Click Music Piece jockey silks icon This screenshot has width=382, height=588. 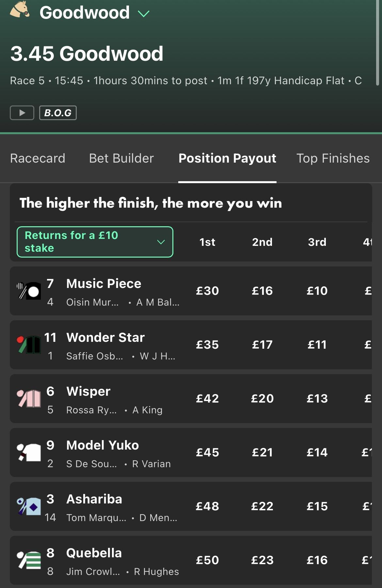tap(29, 291)
